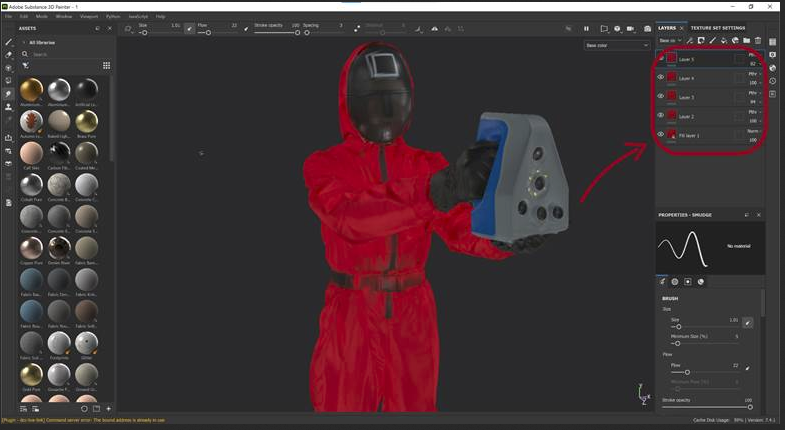
Task: Click the Python/log icon at bottom of left toolbar
Action: tap(9, 203)
